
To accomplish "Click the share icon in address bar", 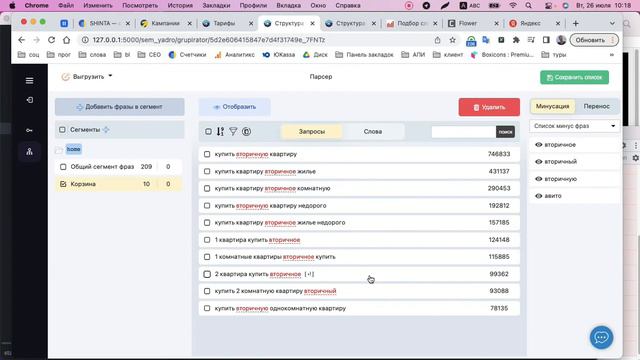I will click(x=438, y=40).
